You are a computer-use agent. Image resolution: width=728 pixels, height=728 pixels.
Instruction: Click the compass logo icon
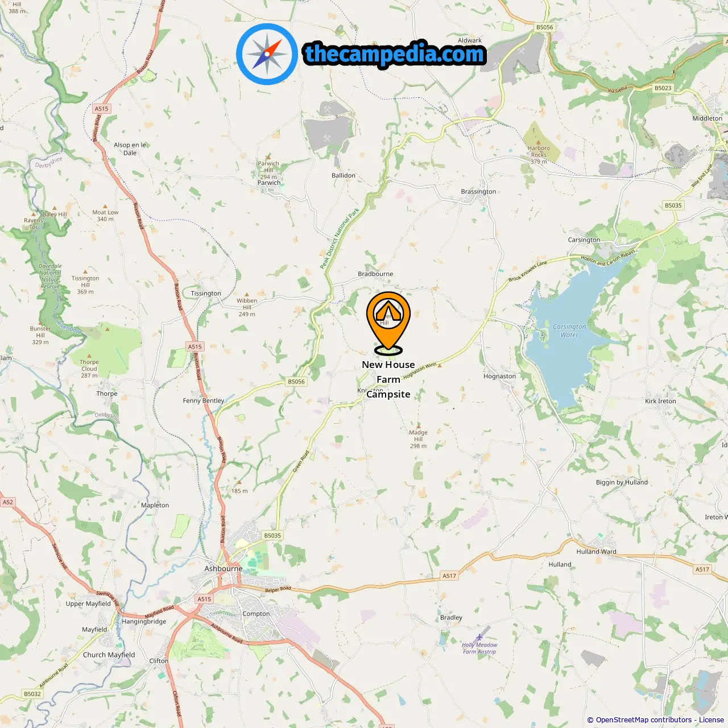267,54
